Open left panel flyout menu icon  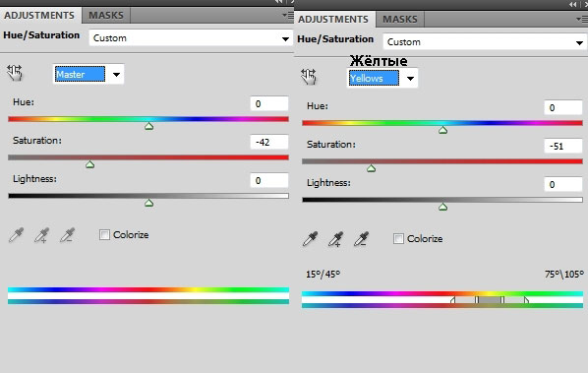[288, 16]
